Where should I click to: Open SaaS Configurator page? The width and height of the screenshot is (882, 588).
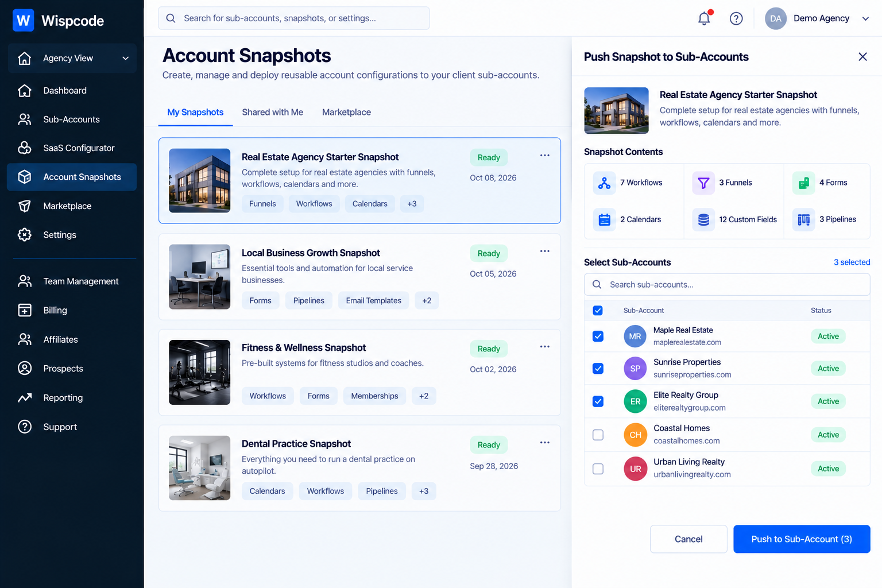pos(72,148)
